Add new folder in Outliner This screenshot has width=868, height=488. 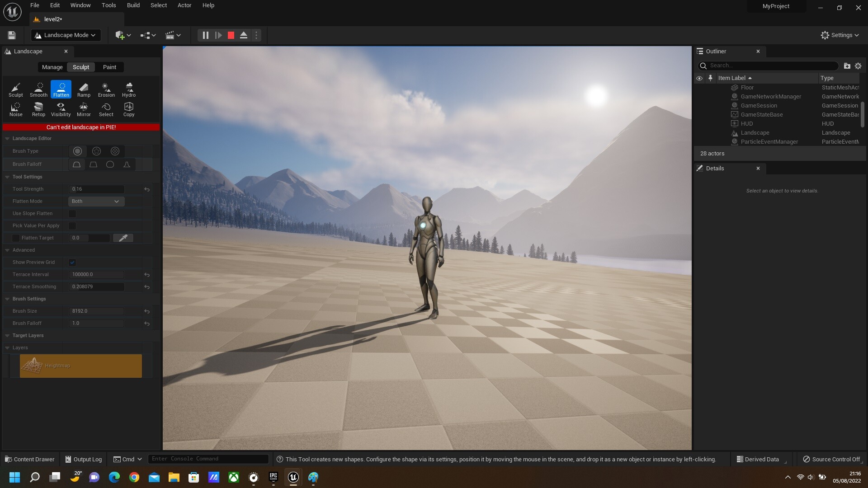click(x=847, y=66)
